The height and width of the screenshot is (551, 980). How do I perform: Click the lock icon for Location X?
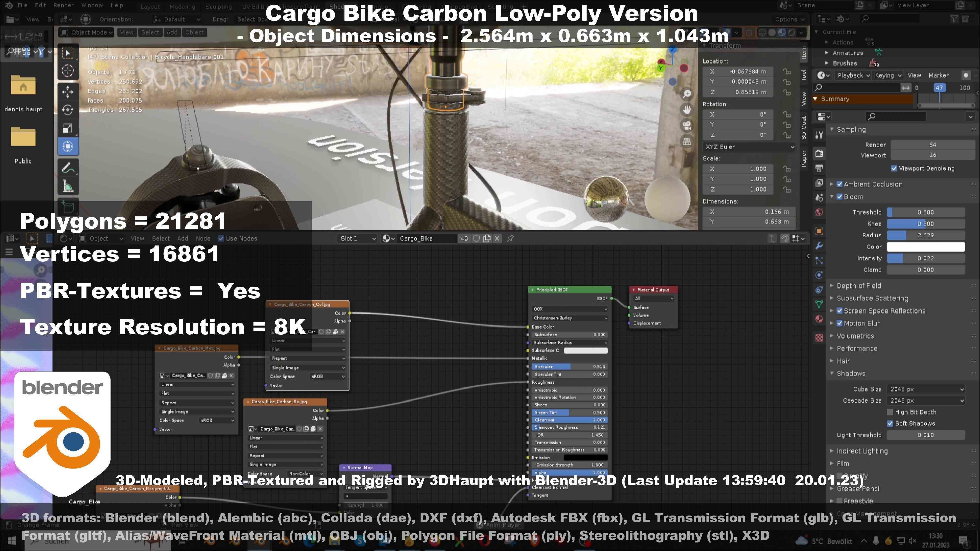[x=787, y=71]
